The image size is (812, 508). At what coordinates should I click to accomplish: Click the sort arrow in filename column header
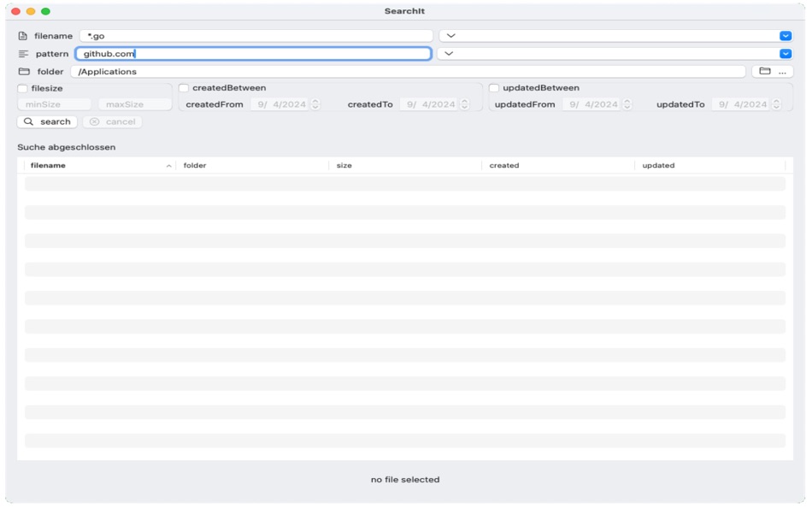coord(171,165)
